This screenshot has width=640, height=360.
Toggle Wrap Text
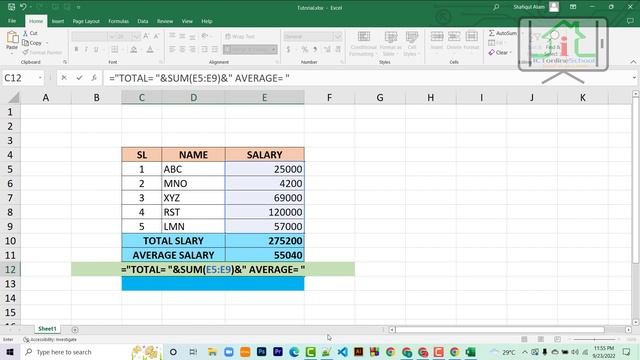[240, 36]
